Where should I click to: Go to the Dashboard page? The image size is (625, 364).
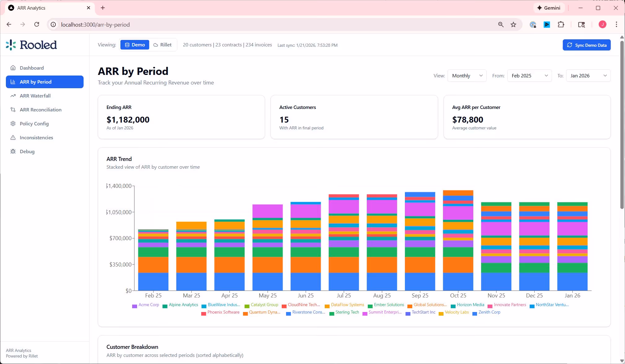click(x=32, y=68)
